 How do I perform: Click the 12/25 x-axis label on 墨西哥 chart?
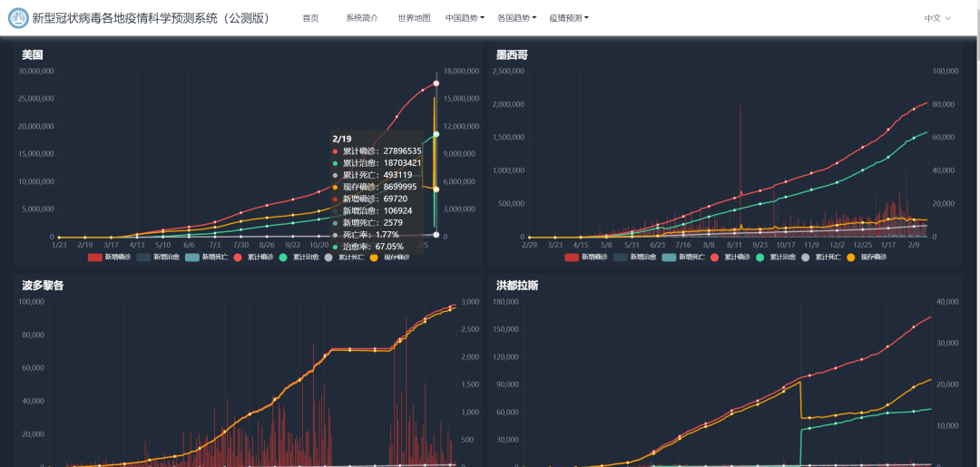(x=863, y=246)
